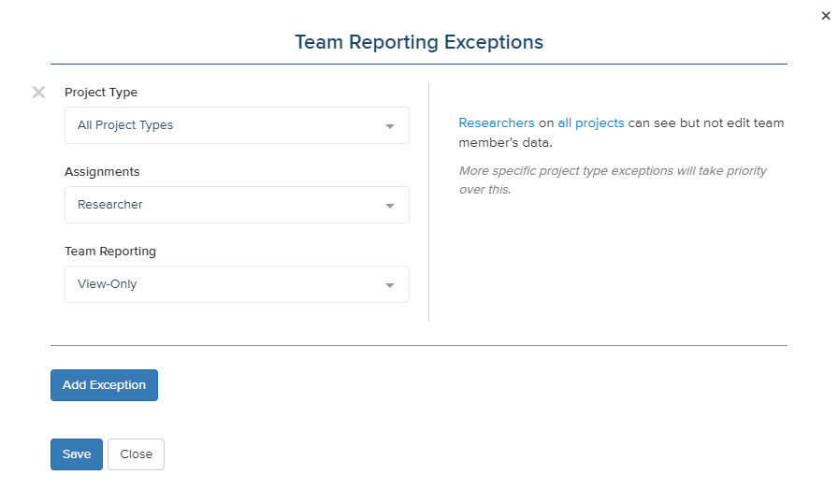The height and width of the screenshot is (504, 838).
Task: Open the All Project Types combo box
Action: pos(237,125)
